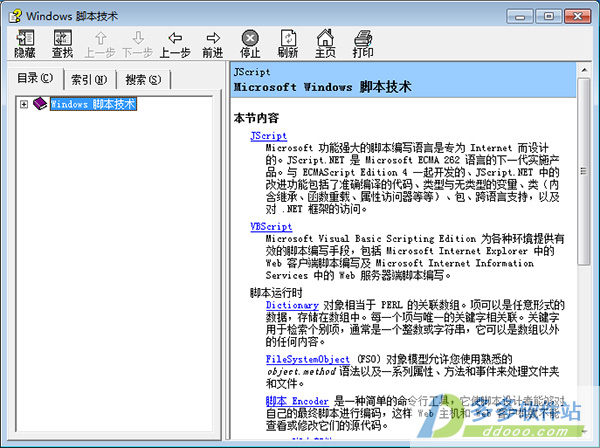Go back with the 上一步 left-arrow icon
600x448 pixels.
(175, 44)
